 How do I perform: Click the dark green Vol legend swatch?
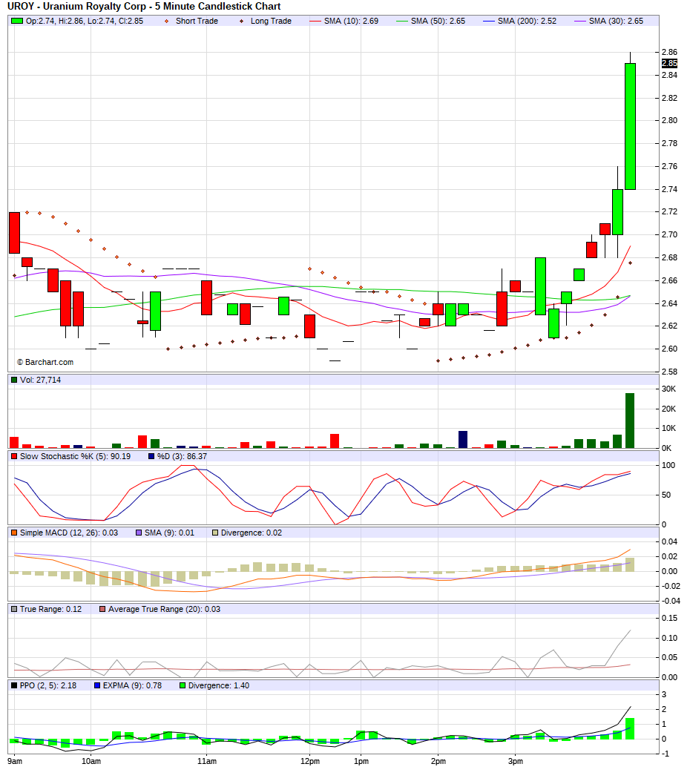point(14,380)
